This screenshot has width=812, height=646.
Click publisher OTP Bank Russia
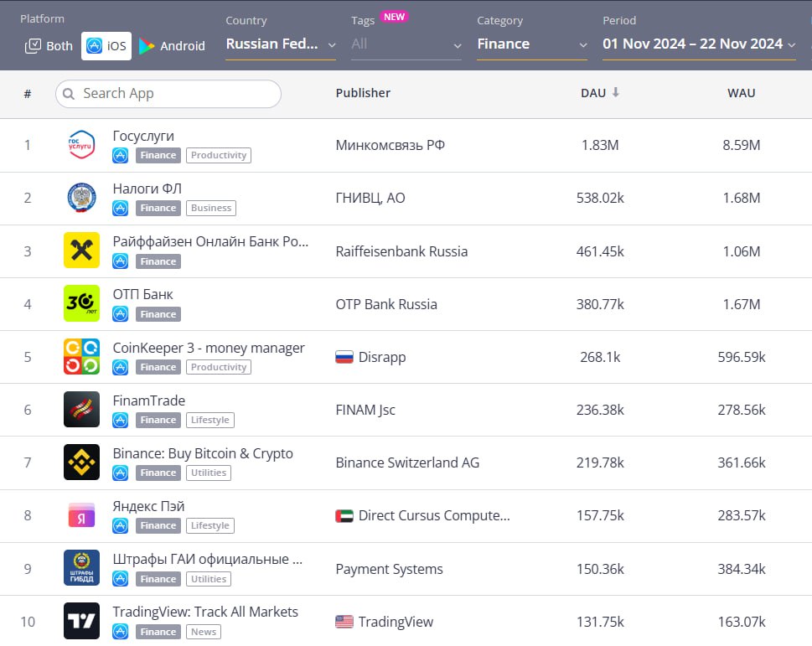coord(386,304)
